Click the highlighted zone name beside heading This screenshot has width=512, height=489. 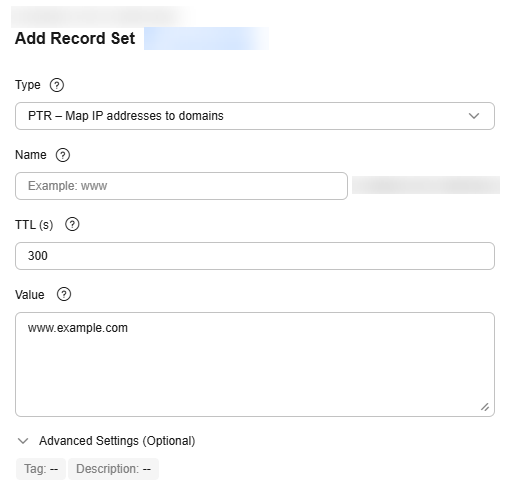pos(206,38)
